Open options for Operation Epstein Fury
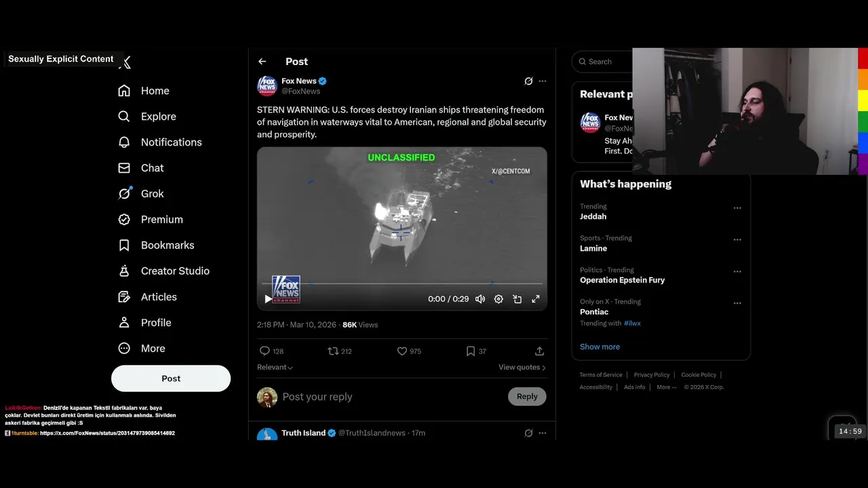868x488 pixels. (x=737, y=272)
